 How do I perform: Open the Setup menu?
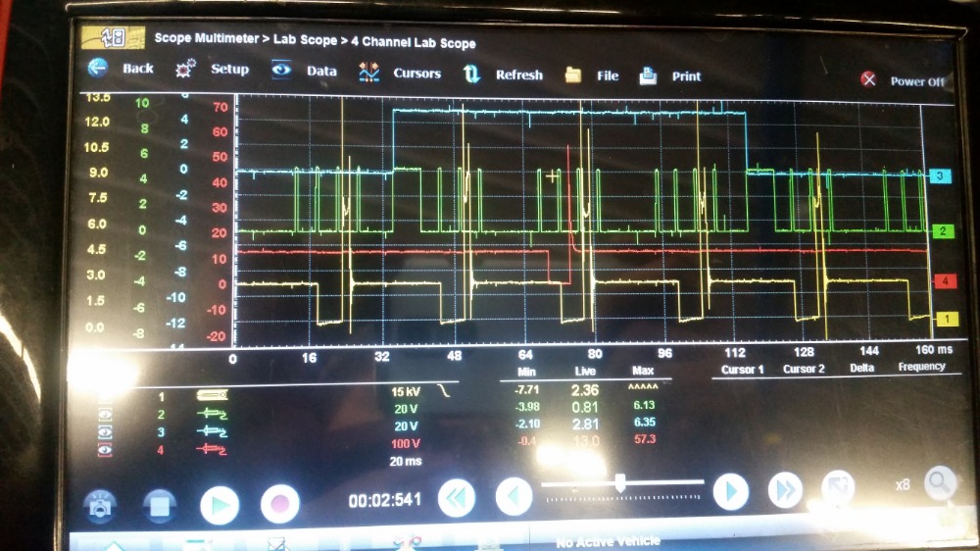(x=212, y=70)
